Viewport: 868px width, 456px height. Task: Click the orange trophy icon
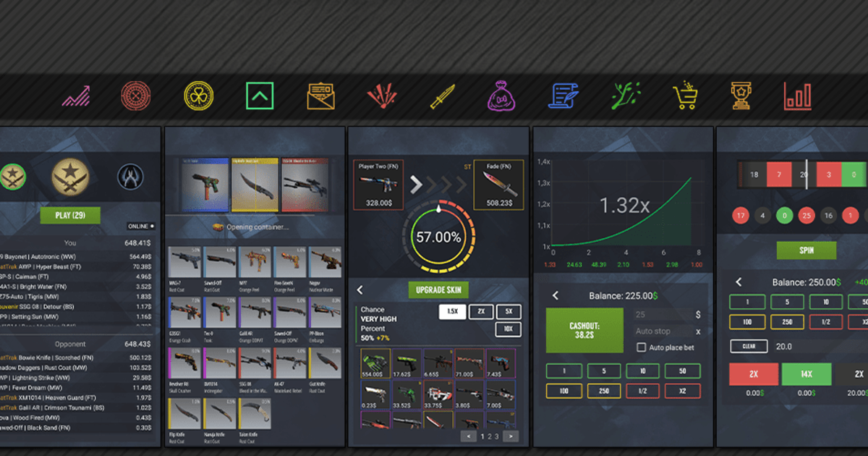[x=740, y=96]
